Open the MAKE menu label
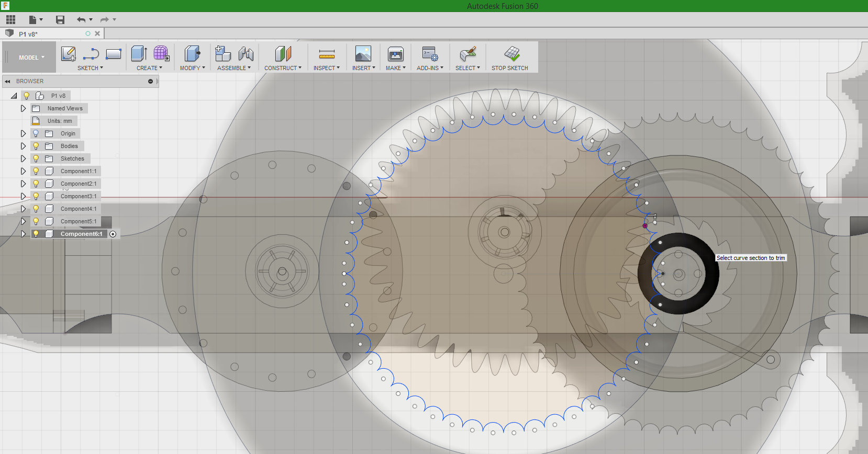Screen dimensions: 868x454 coord(396,68)
